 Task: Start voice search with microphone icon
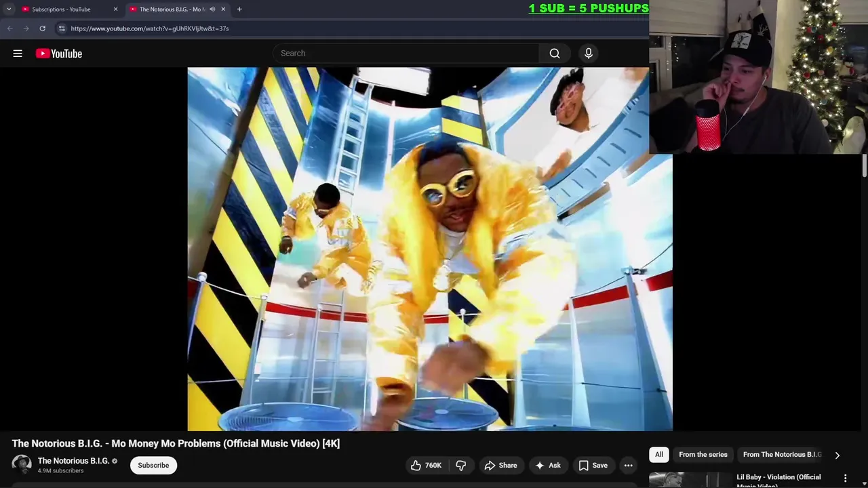pos(589,54)
